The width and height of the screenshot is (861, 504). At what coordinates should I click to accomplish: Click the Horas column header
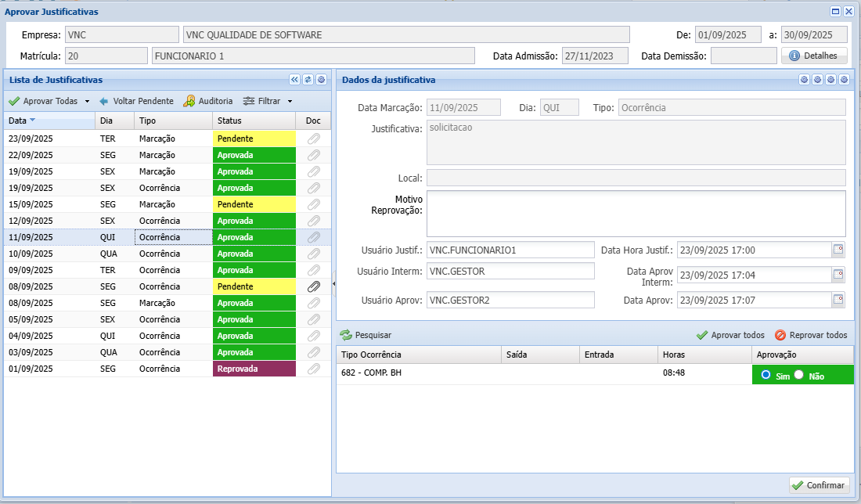[705, 355]
